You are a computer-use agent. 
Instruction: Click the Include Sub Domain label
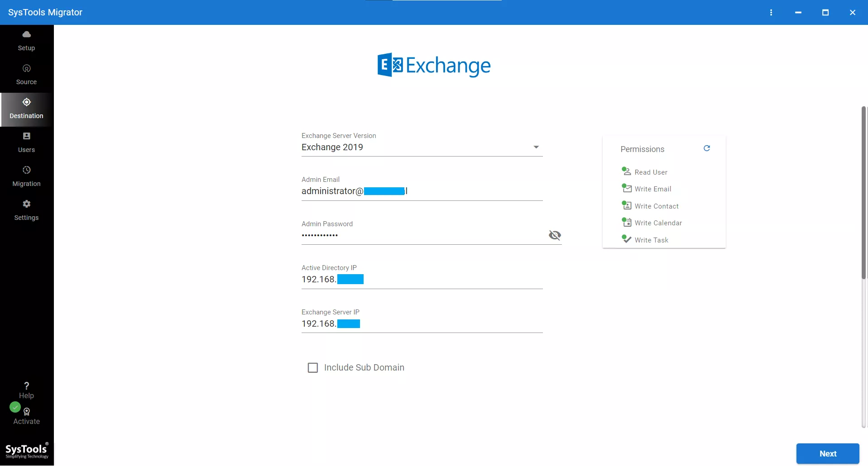click(x=364, y=368)
